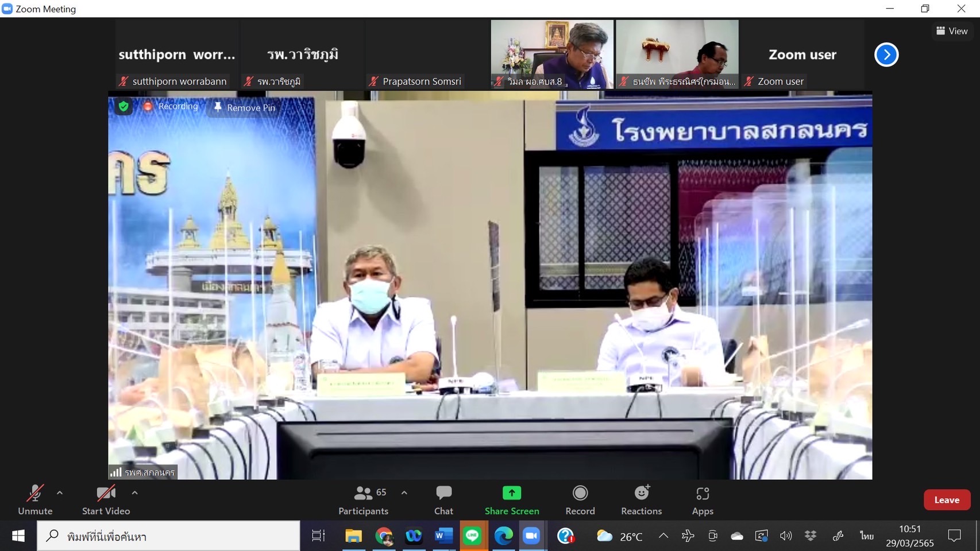Open the View layout menu
This screenshot has width=980, height=551.
(x=952, y=31)
